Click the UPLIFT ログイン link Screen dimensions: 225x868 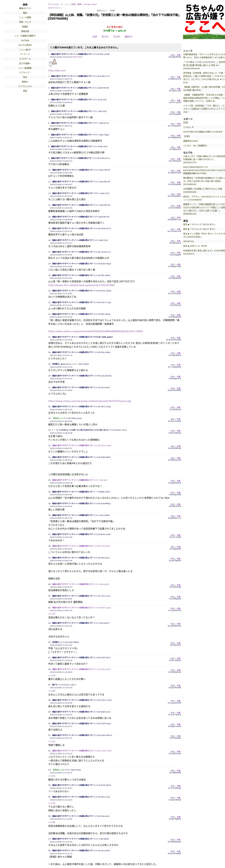(x=55, y=8)
